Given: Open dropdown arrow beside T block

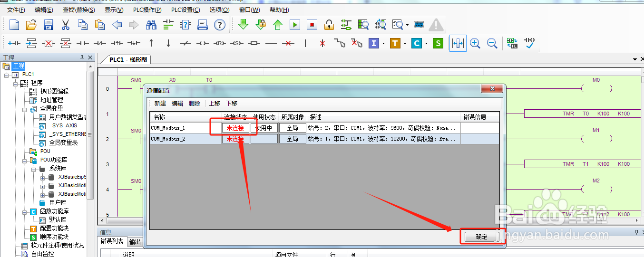Looking at the screenshot, I should coord(404,43).
